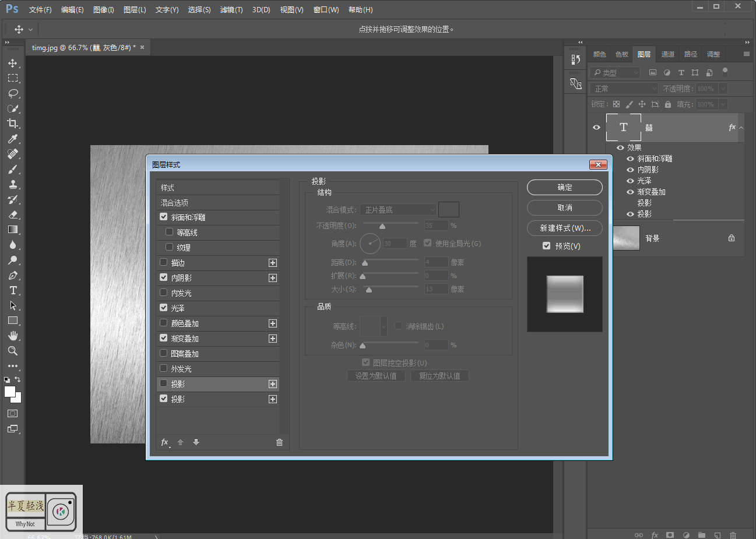This screenshot has width=756, height=539.
Task: Select the Blur tool
Action: pyautogui.click(x=13, y=245)
